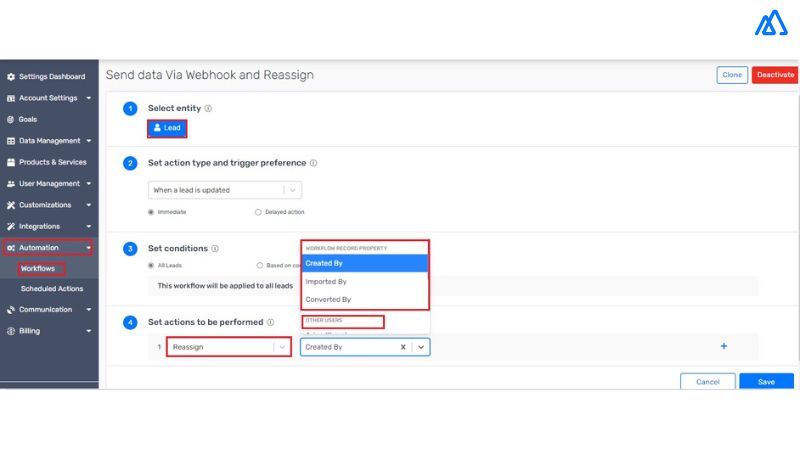The image size is (800, 450).
Task: Select the Based on condition radio option
Action: tap(260, 265)
